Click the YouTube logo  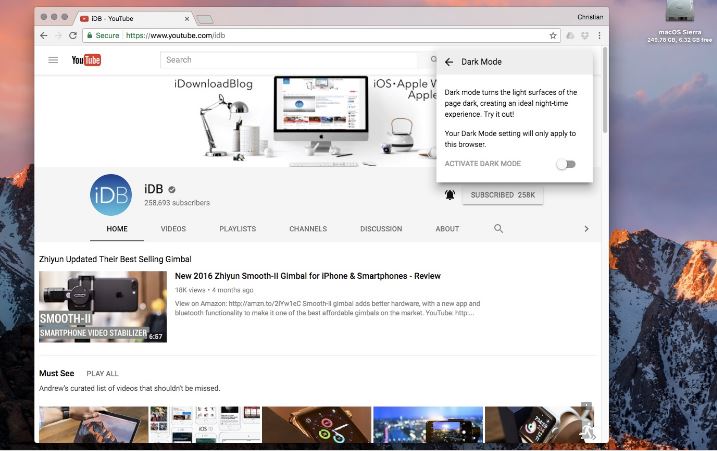[x=86, y=60]
